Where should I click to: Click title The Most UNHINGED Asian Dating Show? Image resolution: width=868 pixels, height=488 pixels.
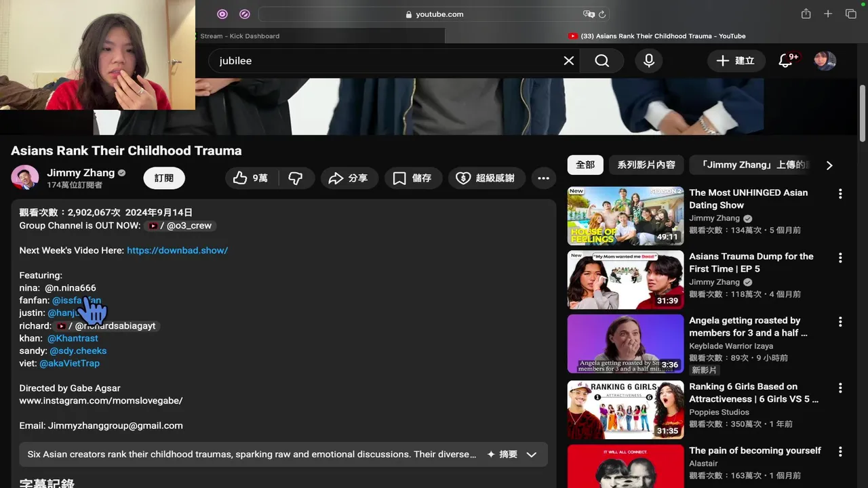[x=748, y=199]
